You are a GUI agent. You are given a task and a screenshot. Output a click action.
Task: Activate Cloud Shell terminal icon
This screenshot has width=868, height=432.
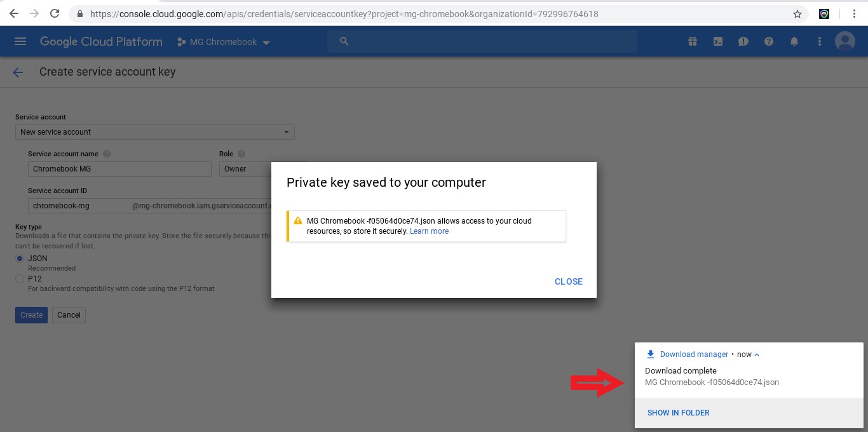[x=717, y=41]
